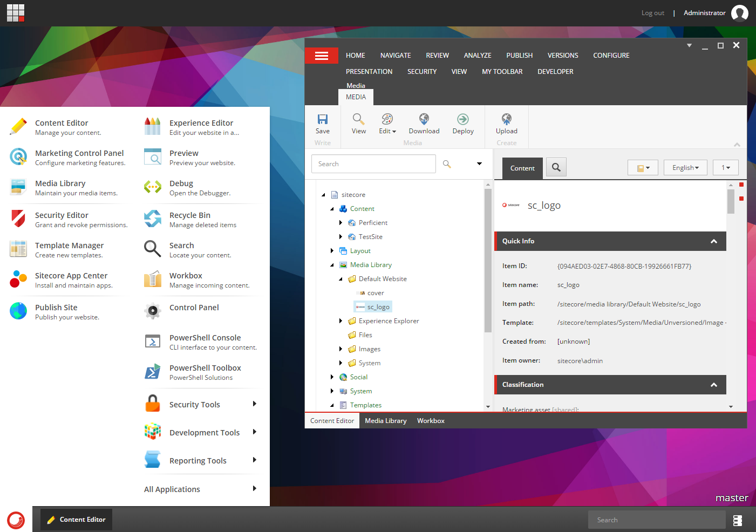
Task: Click the Save ribbon button
Action: point(323,124)
